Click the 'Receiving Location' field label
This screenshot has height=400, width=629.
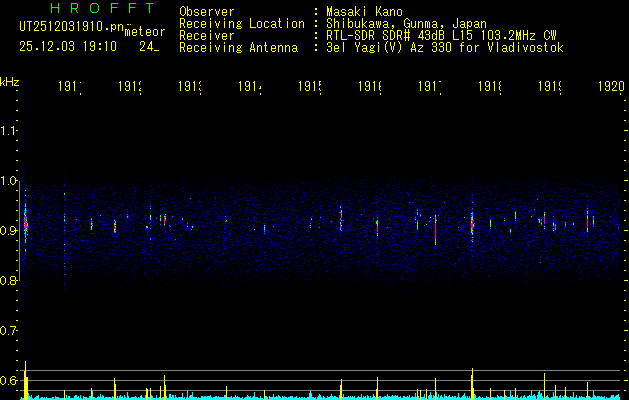tap(242, 24)
